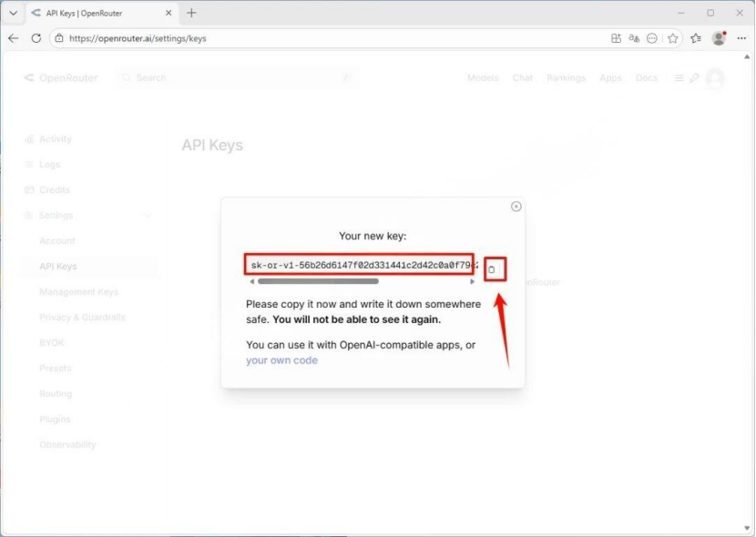Screen dimensions: 756x537
Task: Click the address bar URL
Action: click(x=138, y=38)
